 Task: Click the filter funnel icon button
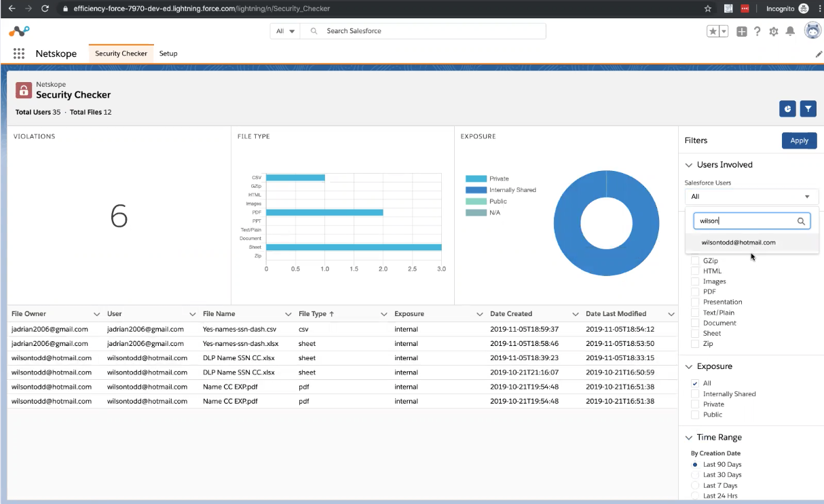coord(808,109)
